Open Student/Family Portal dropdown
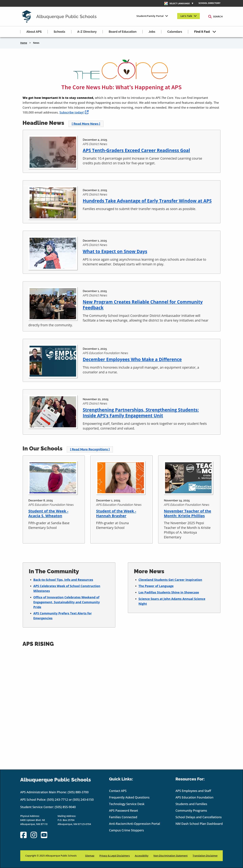243x868 pixels. [152, 16]
